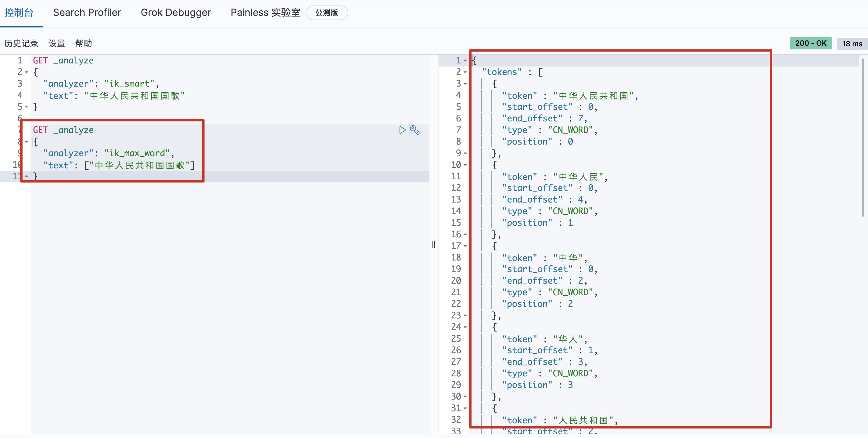
Task: Click the 200 - OK status badge
Action: [x=810, y=43]
